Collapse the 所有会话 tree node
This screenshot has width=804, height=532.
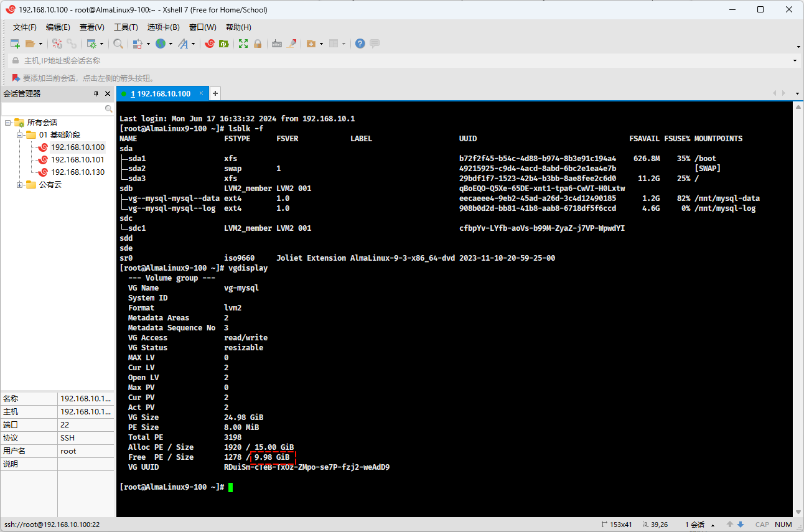click(x=8, y=123)
